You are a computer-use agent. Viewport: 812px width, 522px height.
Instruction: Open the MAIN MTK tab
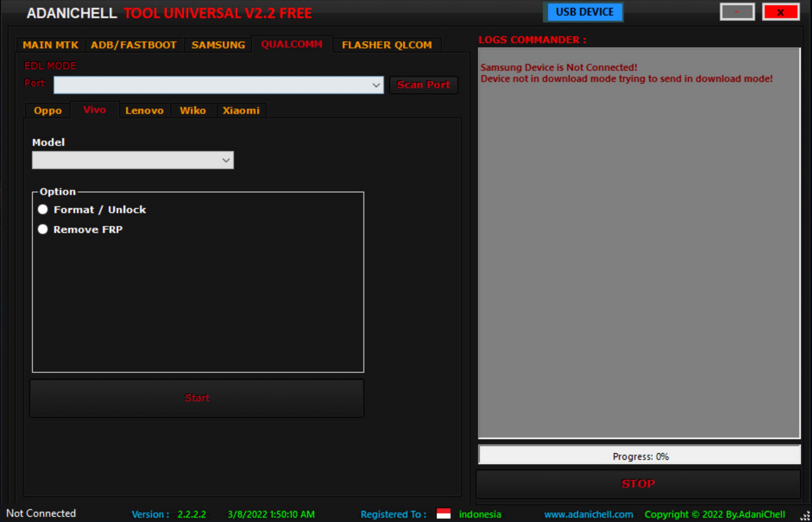coord(51,45)
